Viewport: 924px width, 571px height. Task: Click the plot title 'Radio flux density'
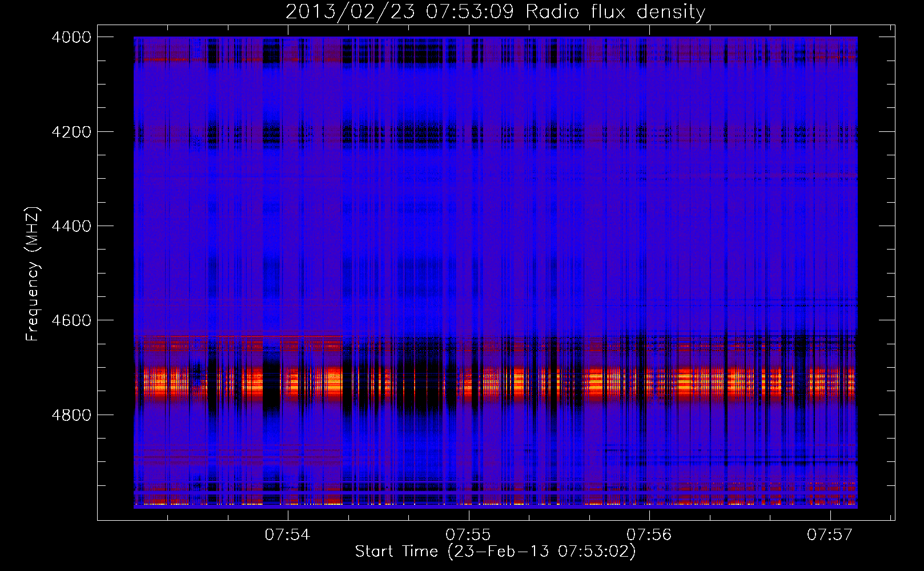pos(616,12)
